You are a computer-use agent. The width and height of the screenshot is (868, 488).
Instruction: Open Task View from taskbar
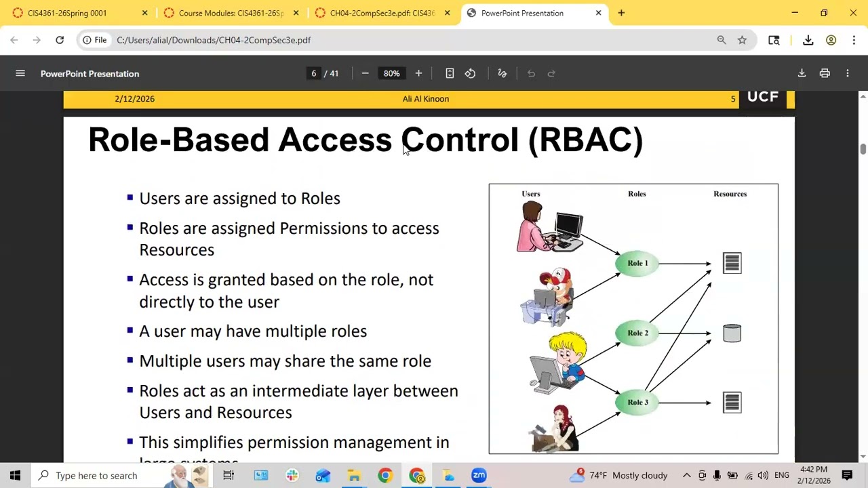point(229,475)
